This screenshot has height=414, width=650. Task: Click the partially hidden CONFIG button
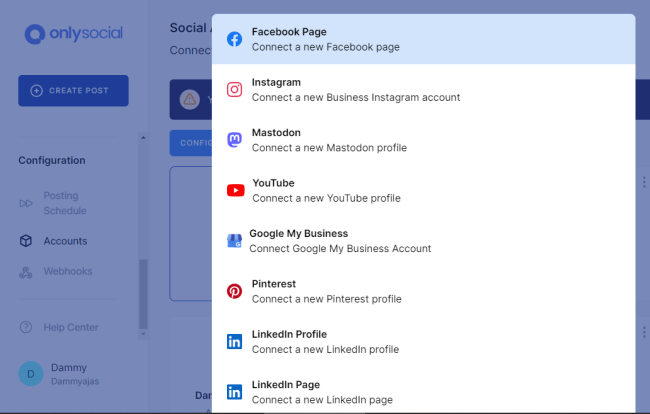[191, 143]
